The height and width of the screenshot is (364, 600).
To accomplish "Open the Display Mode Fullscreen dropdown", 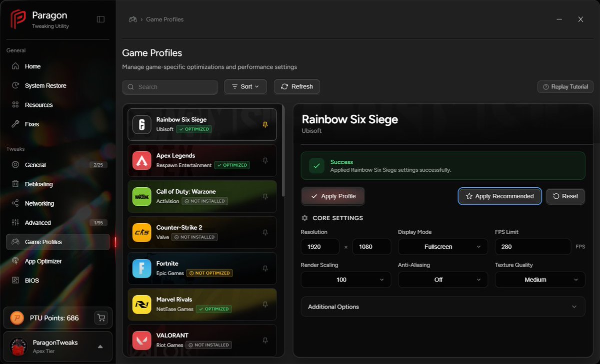I will coord(443,247).
